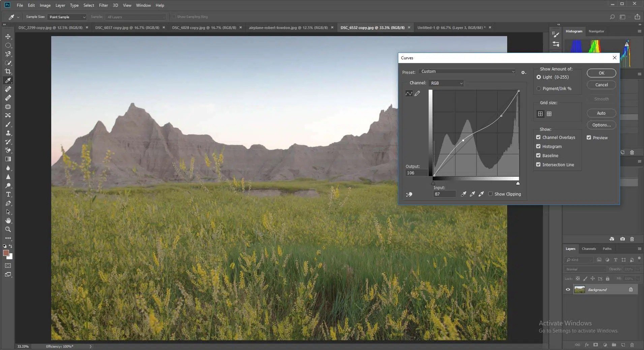Hide the Background layer visibility
644x350 pixels.
(x=568, y=290)
